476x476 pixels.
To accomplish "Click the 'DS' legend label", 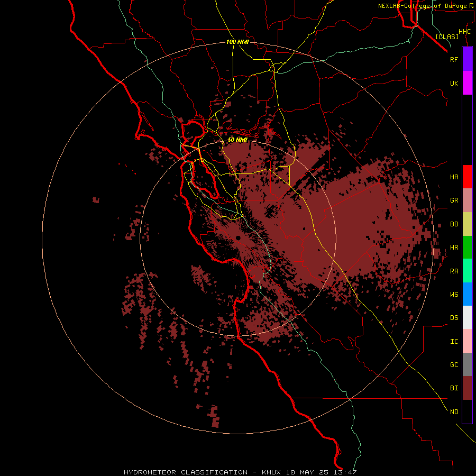I will coord(454,318).
